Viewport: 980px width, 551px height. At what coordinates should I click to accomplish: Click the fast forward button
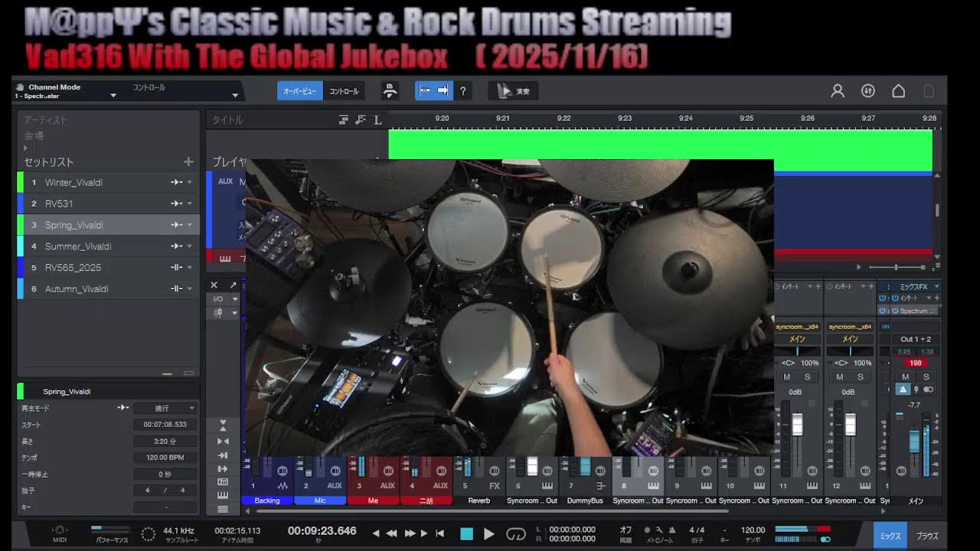(x=410, y=533)
